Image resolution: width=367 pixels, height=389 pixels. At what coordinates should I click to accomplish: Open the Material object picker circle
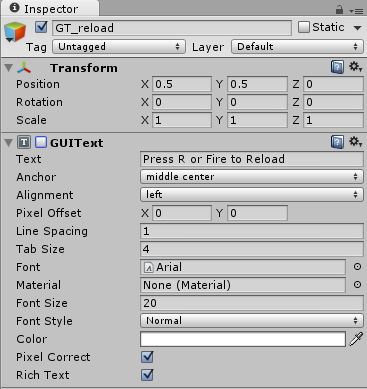357,285
